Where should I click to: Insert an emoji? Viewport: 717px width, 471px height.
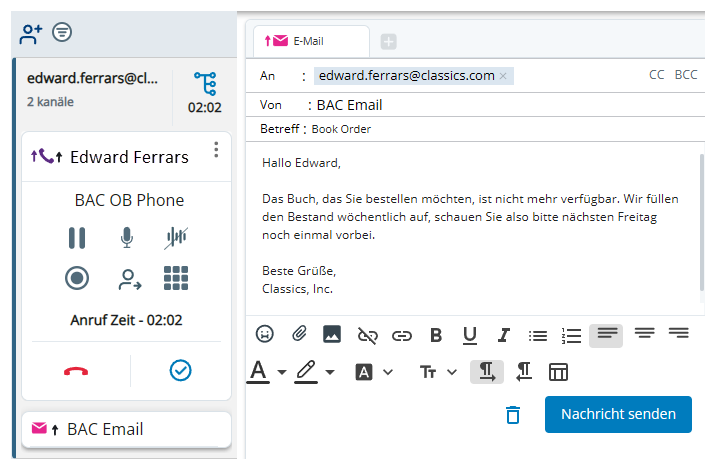point(265,334)
